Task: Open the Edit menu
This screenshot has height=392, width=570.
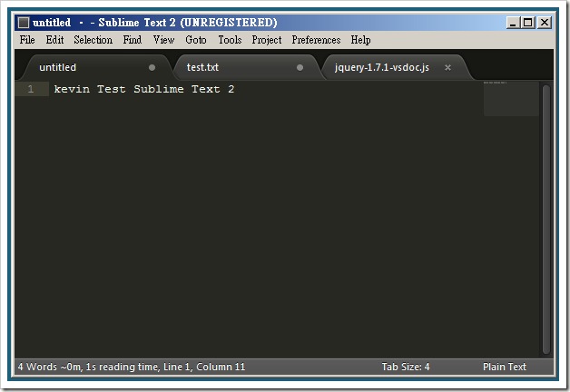Action: (x=54, y=40)
